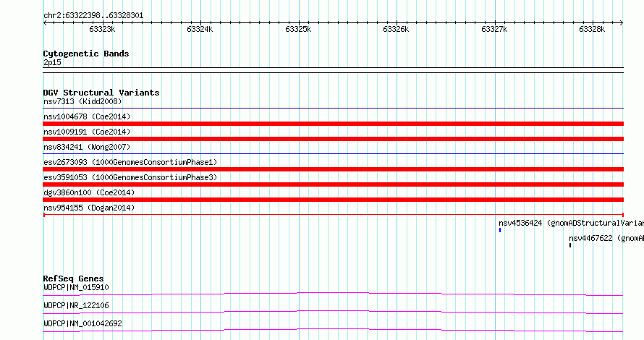Select the WDPCP|NR_122106 gene label
The image size is (644, 340).
coord(76,305)
